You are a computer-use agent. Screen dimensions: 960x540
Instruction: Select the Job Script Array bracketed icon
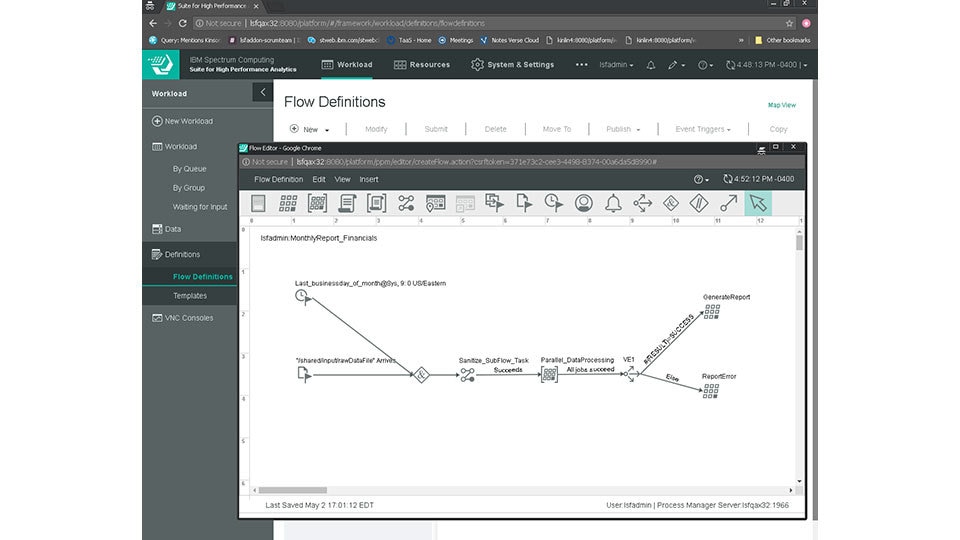[377, 203]
